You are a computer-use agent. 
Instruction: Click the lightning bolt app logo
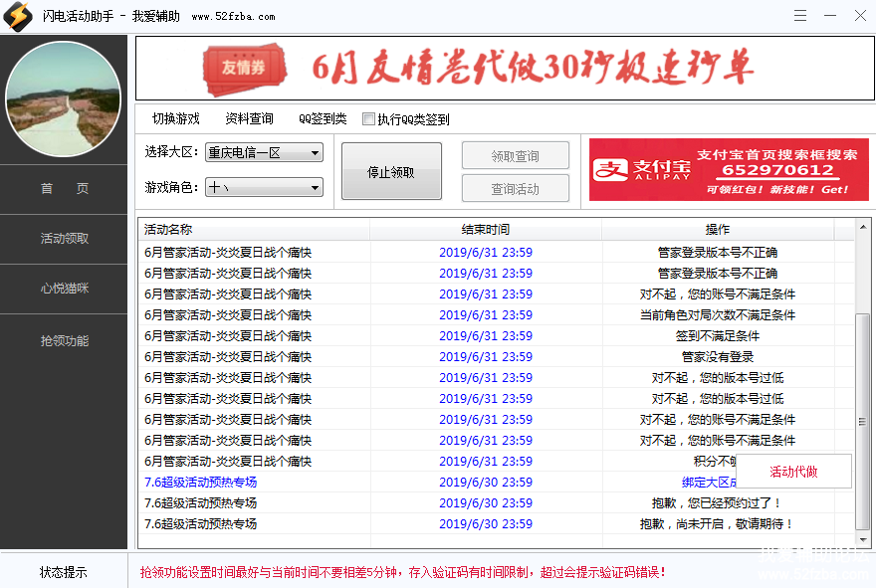coord(17,16)
